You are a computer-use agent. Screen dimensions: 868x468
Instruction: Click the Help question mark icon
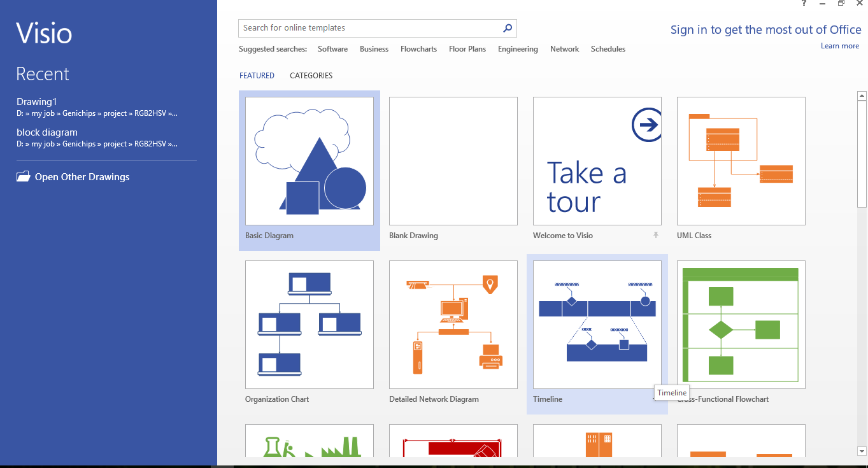[803, 3]
